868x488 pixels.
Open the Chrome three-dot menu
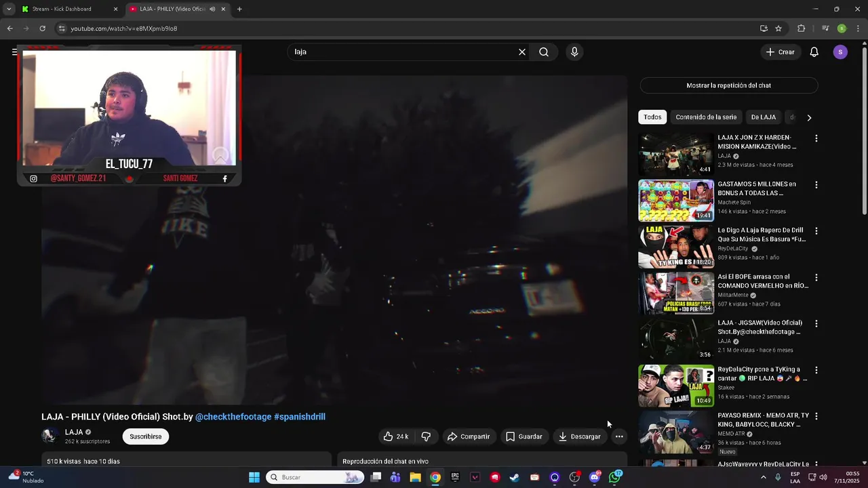[857, 28]
